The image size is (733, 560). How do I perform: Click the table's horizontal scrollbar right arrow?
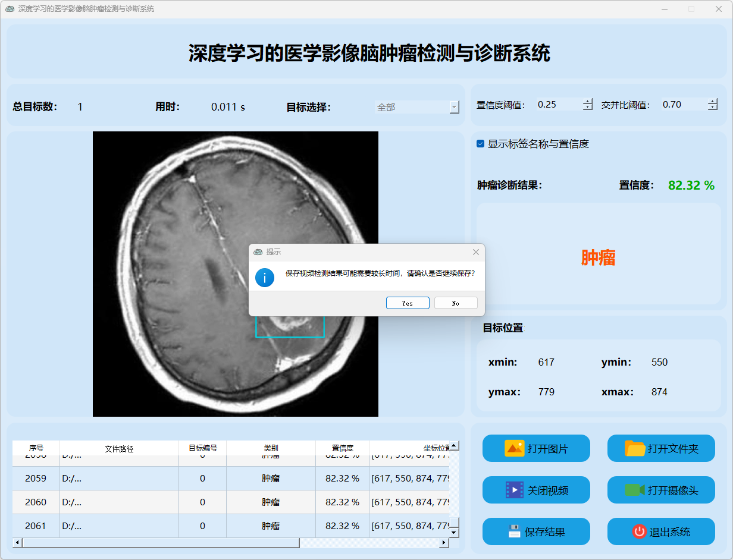click(443, 543)
